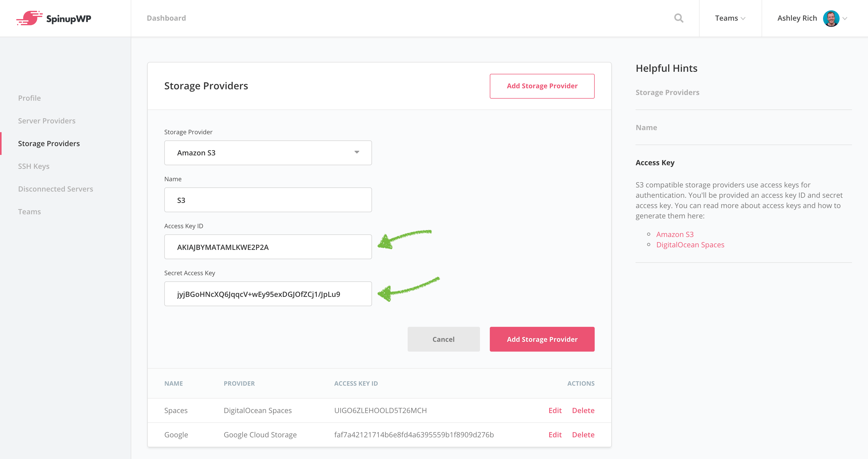This screenshot has width=868, height=459.
Task: Open Disconnected Servers in the sidebar
Action: point(56,189)
